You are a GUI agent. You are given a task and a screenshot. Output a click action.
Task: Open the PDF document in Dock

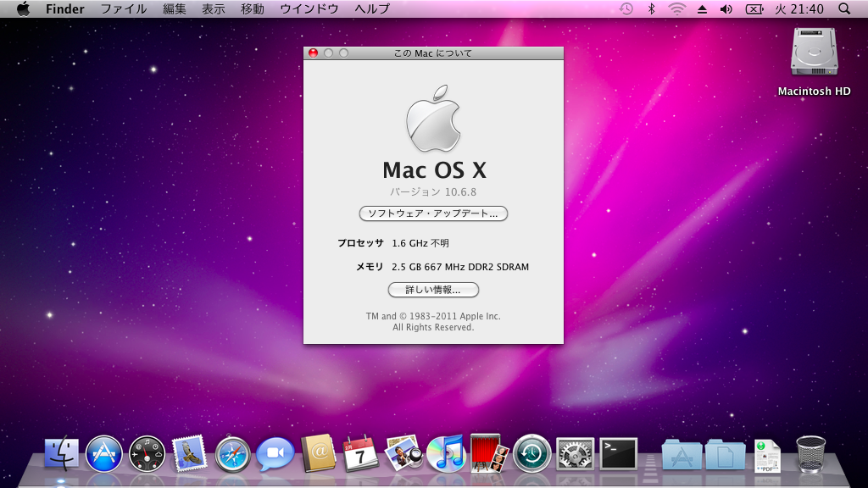click(767, 455)
